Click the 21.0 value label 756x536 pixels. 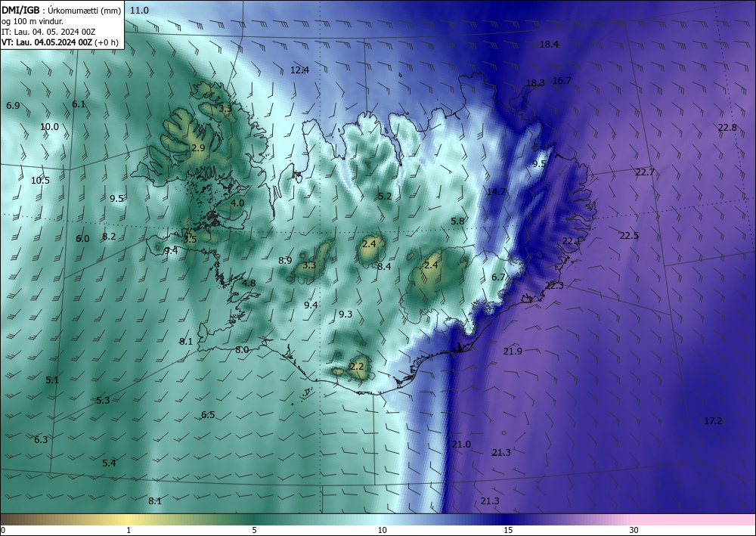point(461,444)
